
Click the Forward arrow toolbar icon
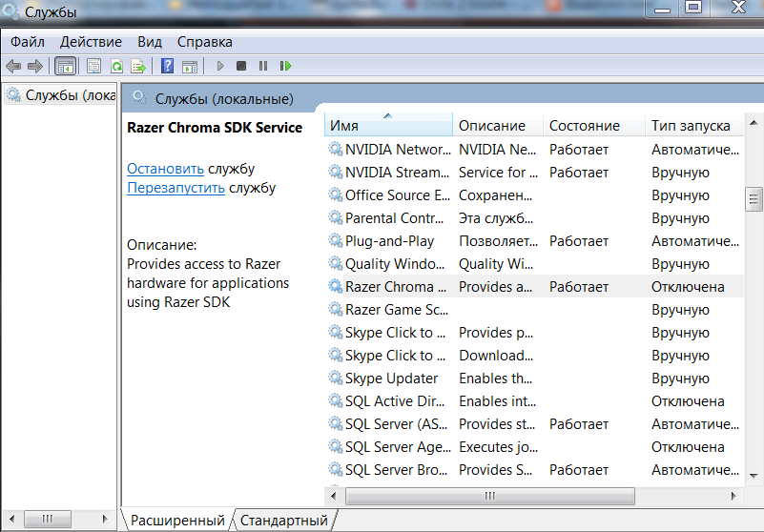tap(35, 66)
